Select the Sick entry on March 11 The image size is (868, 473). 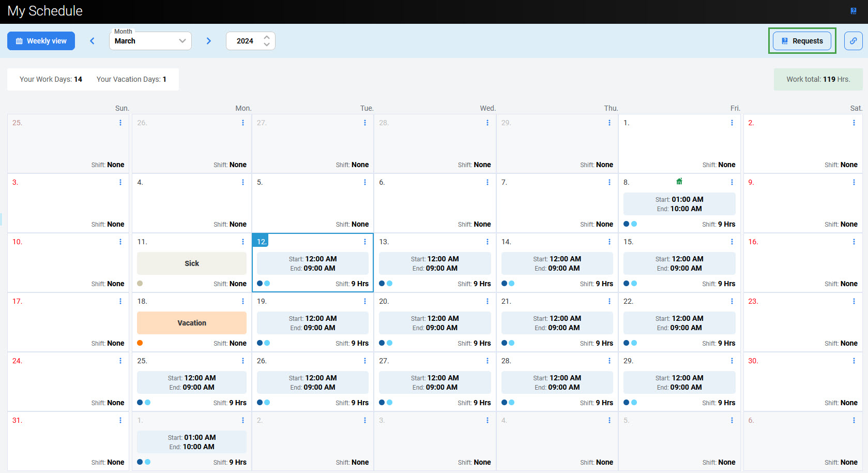point(192,263)
